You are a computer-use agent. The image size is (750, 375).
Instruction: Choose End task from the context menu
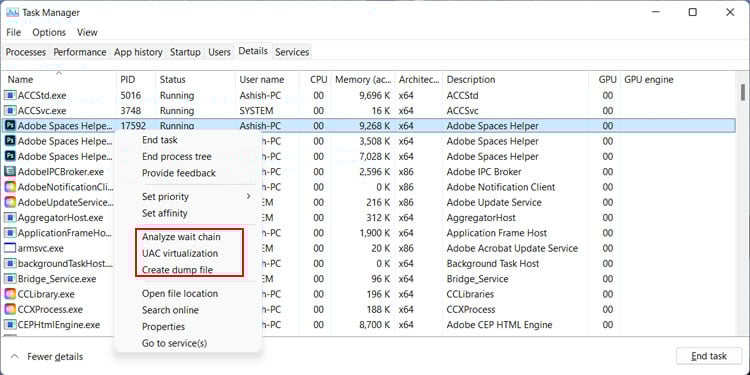tap(160, 140)
